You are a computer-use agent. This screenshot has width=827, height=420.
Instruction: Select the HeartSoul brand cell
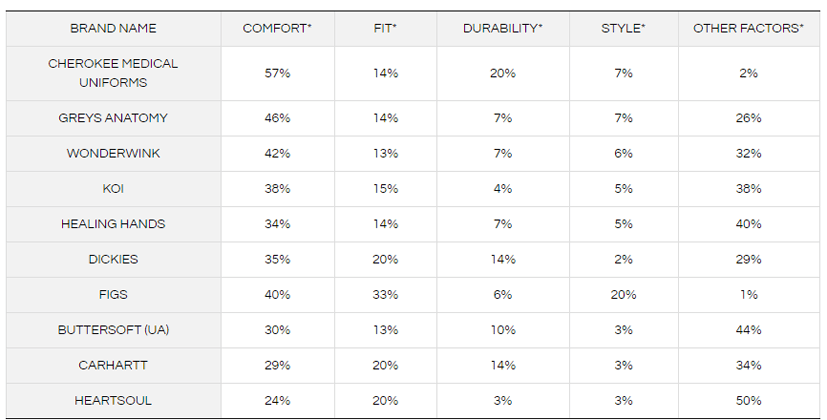(113, 400)
